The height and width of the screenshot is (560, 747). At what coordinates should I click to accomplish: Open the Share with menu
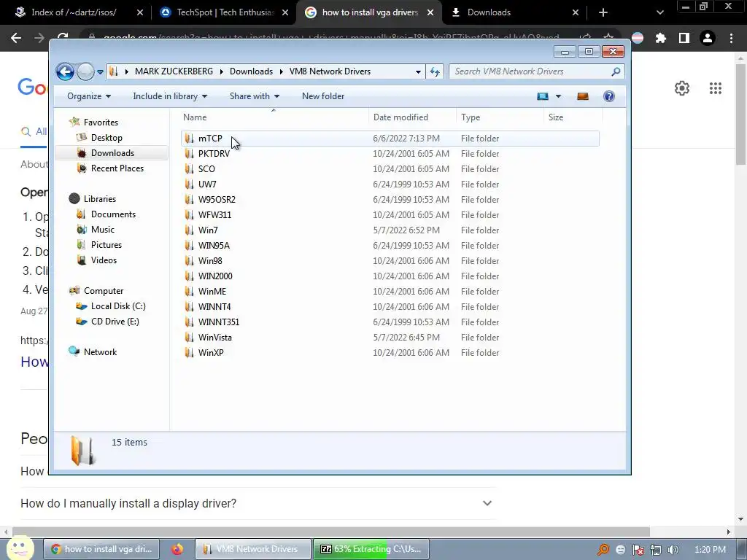(255, 96)
